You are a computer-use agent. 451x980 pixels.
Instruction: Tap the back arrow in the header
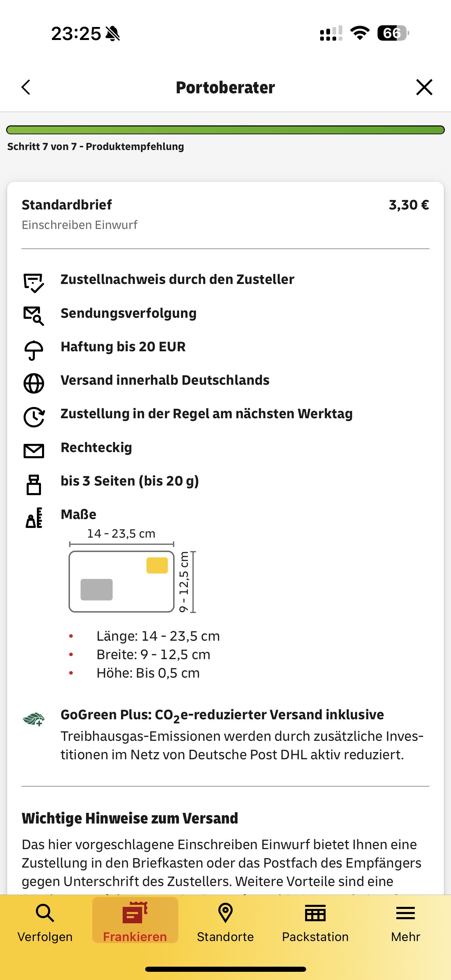[x=26, y=87]
